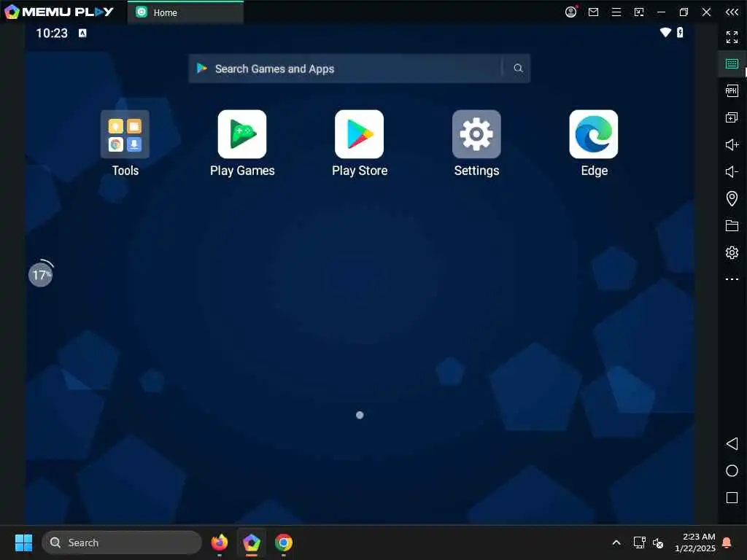Open the GPS location icon
Viewport: 747px width, 560px height.
pos(732,198)
